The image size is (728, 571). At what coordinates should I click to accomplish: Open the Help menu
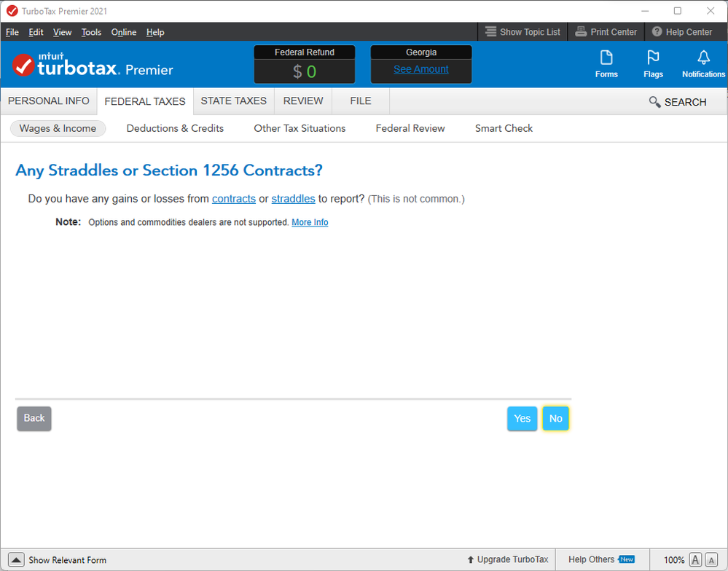click(155, 32)
